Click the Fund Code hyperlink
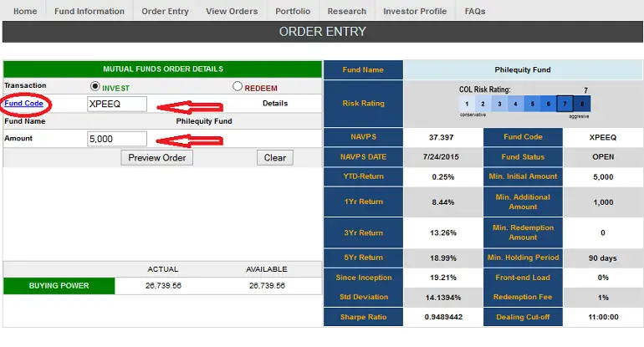This screenshot has height=347, width=644. click(x=23, y=104)
